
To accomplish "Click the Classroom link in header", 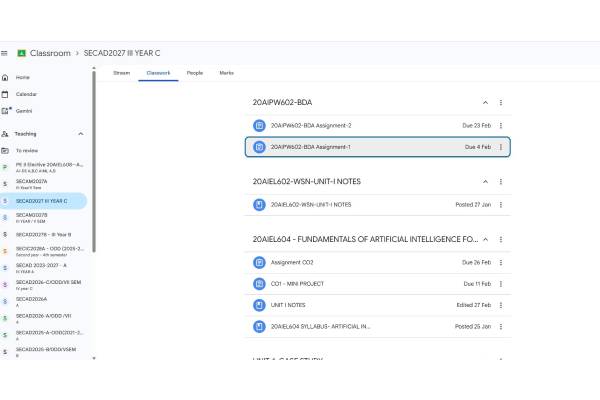I will point(50,52).
